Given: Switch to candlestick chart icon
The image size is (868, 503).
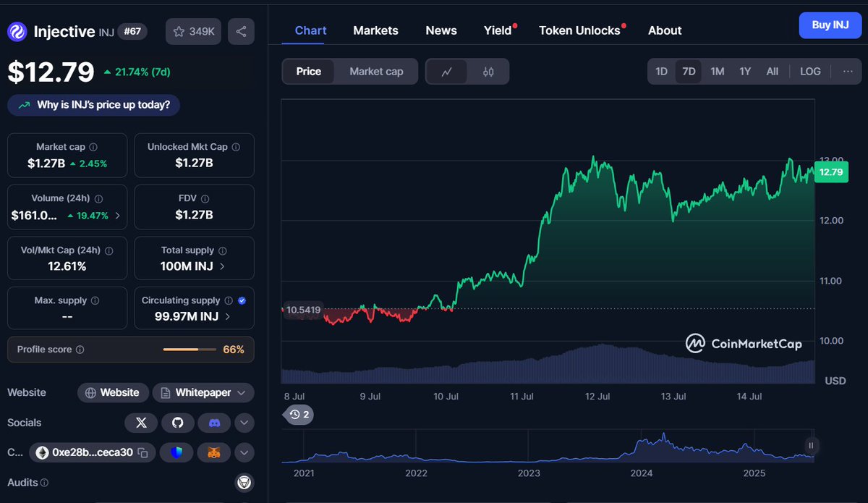Looking at the screenshot, I should [488, 72].
